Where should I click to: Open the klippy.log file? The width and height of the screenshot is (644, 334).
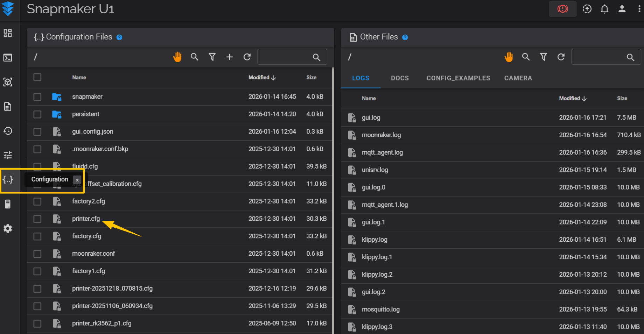point(374,240)
